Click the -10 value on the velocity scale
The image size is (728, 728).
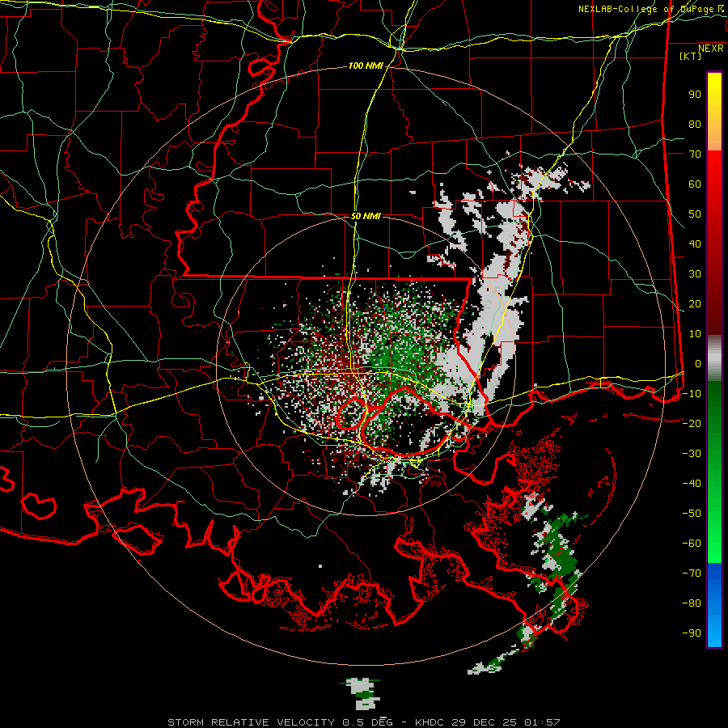[692, 394]
